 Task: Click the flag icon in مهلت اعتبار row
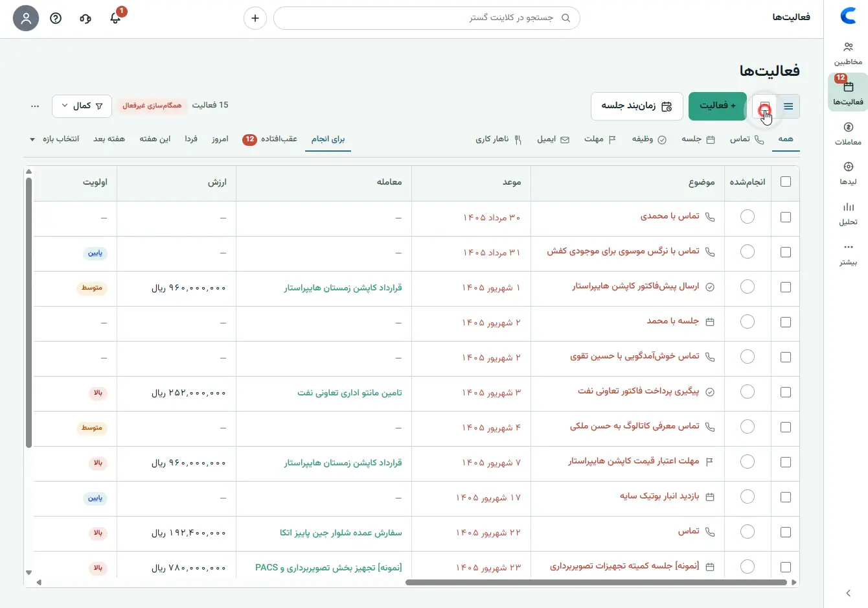click(x=709, y=462)
